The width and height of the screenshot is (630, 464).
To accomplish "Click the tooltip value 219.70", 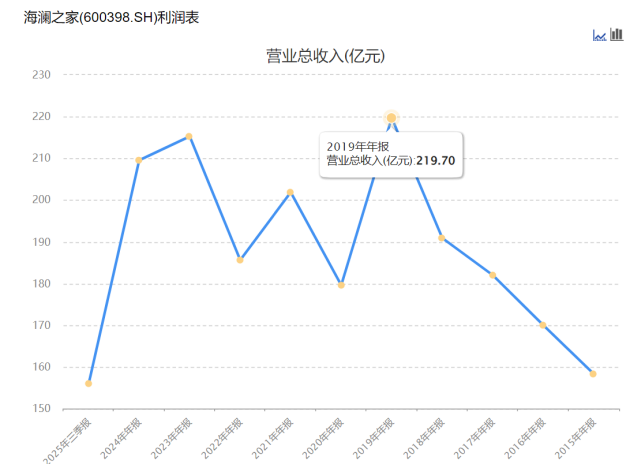I will coord(436,161).
